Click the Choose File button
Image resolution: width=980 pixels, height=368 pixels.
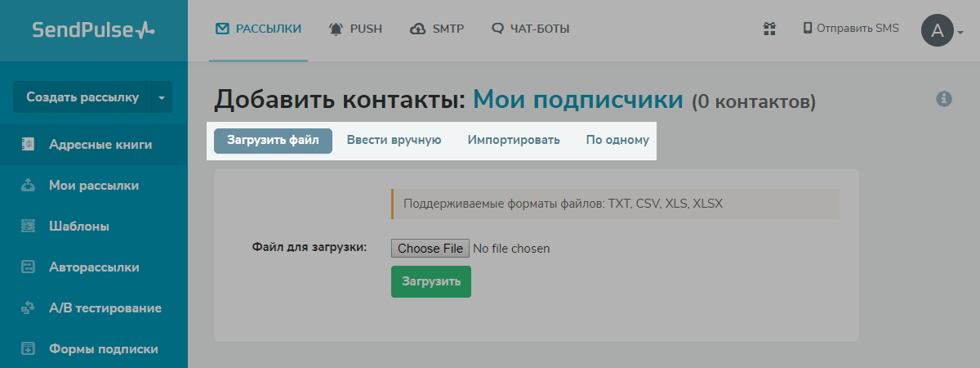pyautogui.click(x=430, y=248)
